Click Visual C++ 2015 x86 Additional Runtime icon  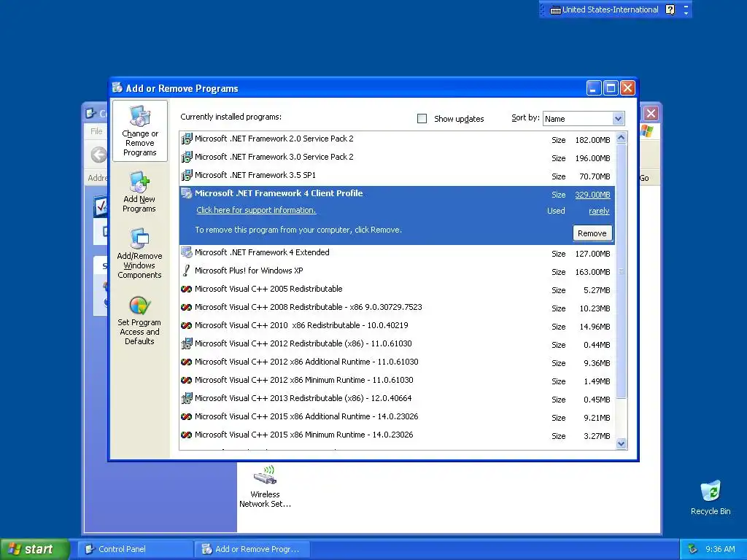[x=187, y=416]
